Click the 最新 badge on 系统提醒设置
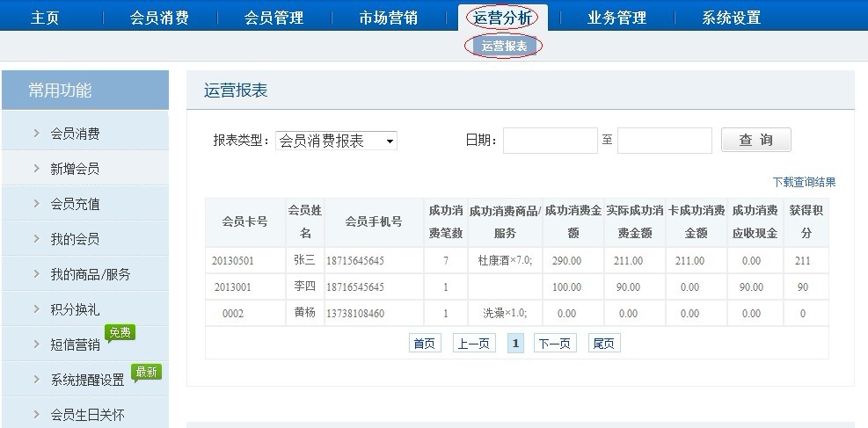868x428 pixels. [x=147, y=372]
